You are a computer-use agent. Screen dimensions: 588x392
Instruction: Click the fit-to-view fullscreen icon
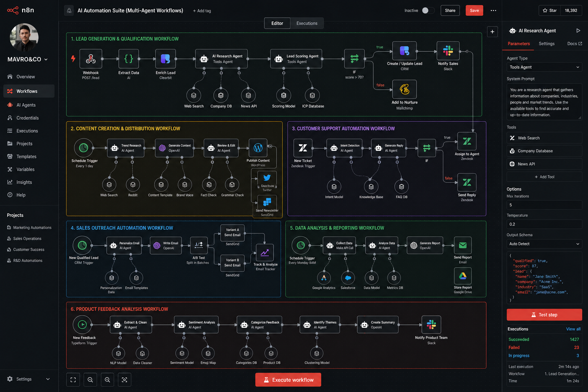(73, 380)
